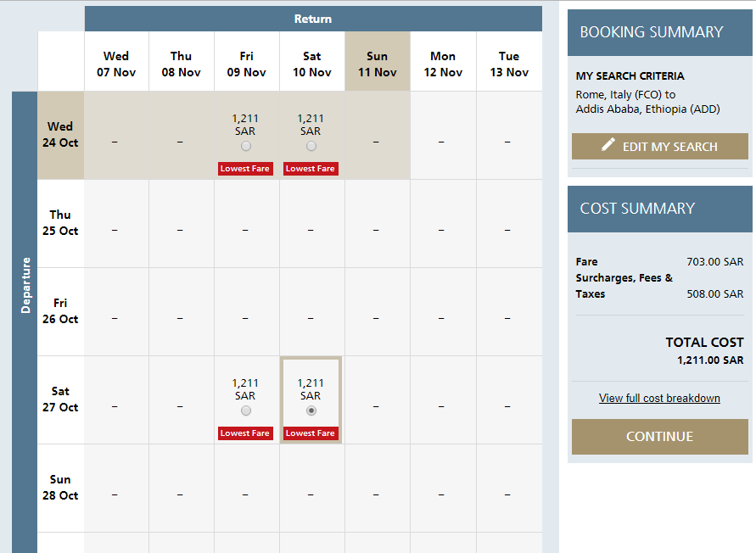Click the pencil icon on Edit My Search

point(608,145)
